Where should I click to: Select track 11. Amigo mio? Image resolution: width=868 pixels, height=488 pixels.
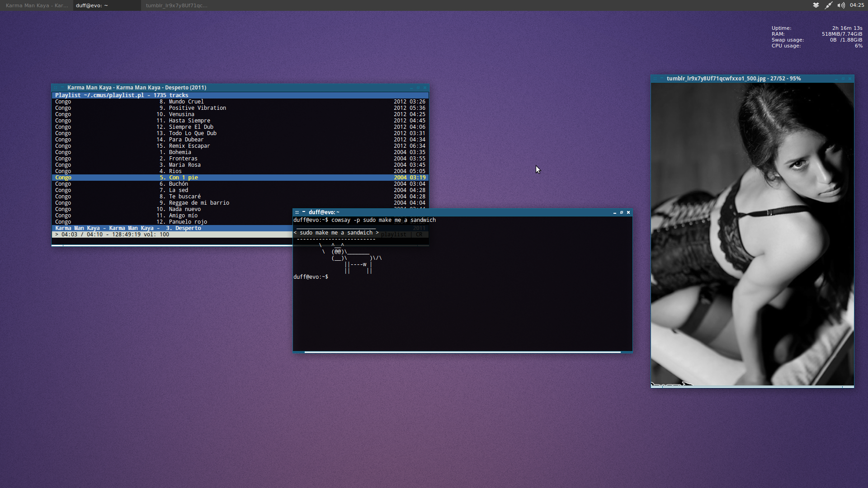172,216
